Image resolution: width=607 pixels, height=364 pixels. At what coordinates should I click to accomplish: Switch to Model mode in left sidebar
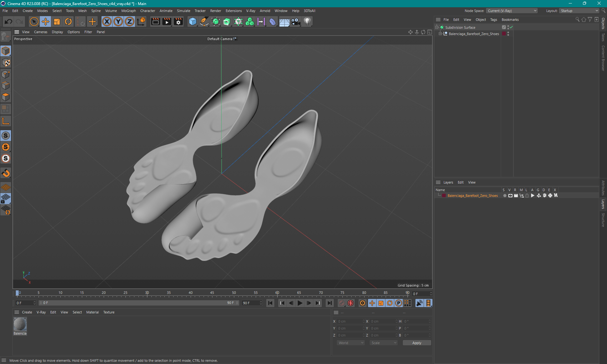tap(6, 51)
